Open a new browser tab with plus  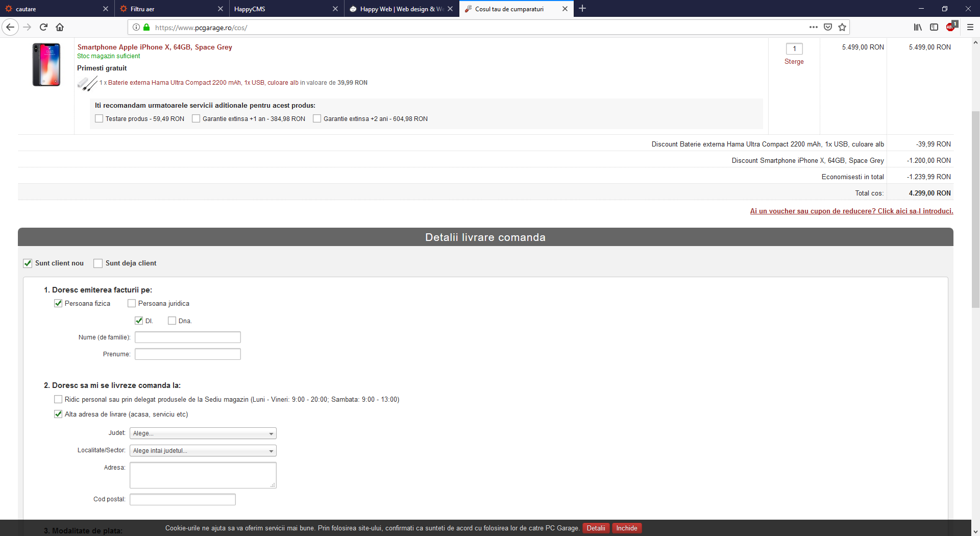coord(582,8)
